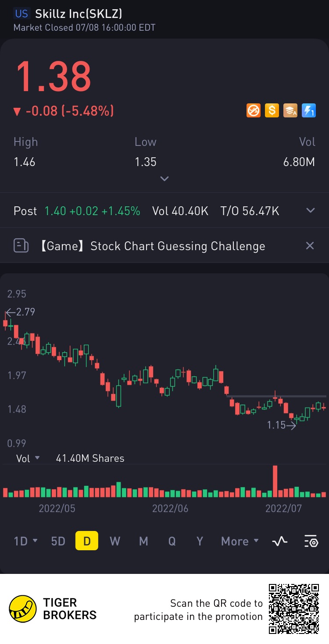
Task: Switch to the 5D chart tab
Action: click(x=58, y=541)
